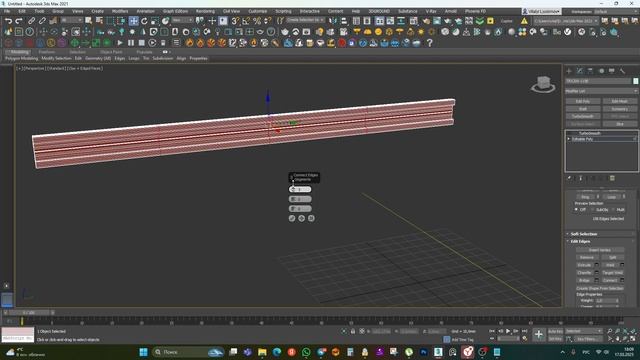Click the Redo arrow icon
The height and width of the screenshot is (360, 640).
[19, 21]
